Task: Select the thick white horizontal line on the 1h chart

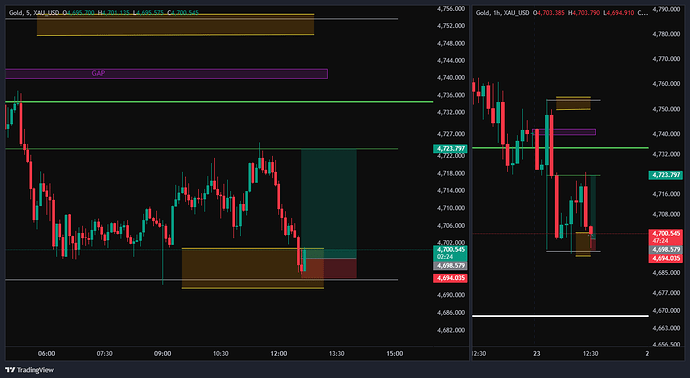Action: click(x=560, y=316)
